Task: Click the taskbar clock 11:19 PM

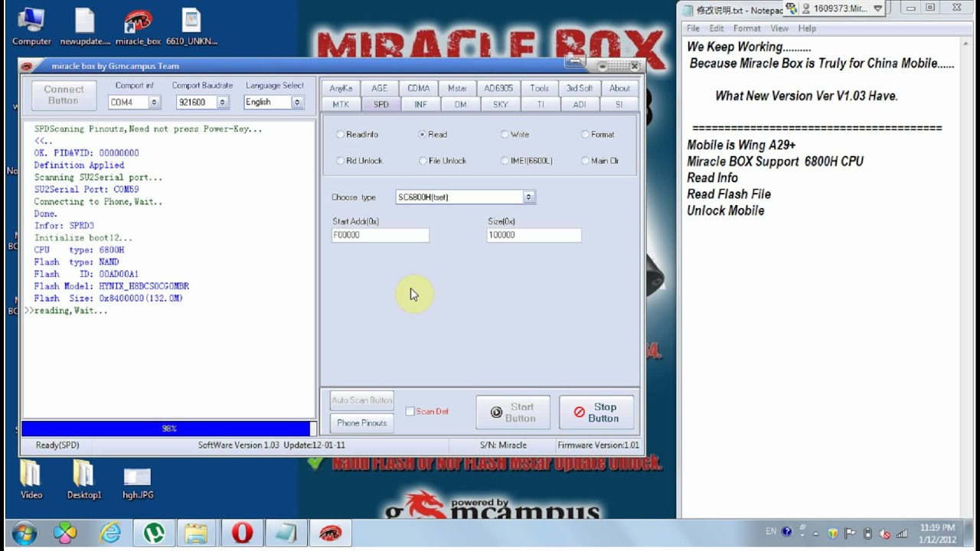Action: click(938, 533)
